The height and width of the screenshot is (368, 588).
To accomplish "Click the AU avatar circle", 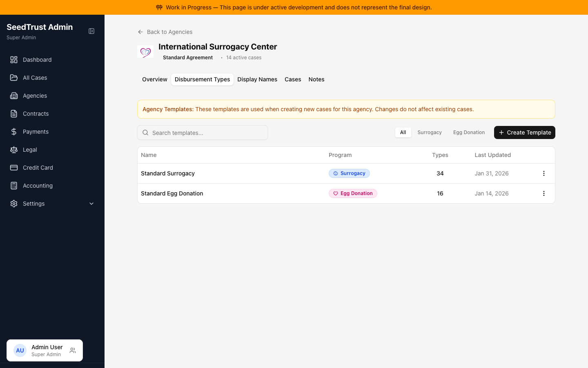I will point(20,350).
